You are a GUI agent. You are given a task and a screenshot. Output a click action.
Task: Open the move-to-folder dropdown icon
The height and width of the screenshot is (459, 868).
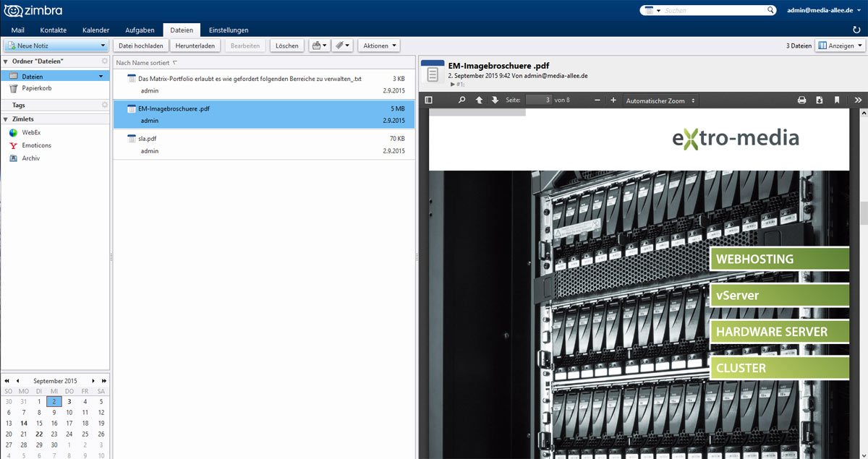point(319,46)
